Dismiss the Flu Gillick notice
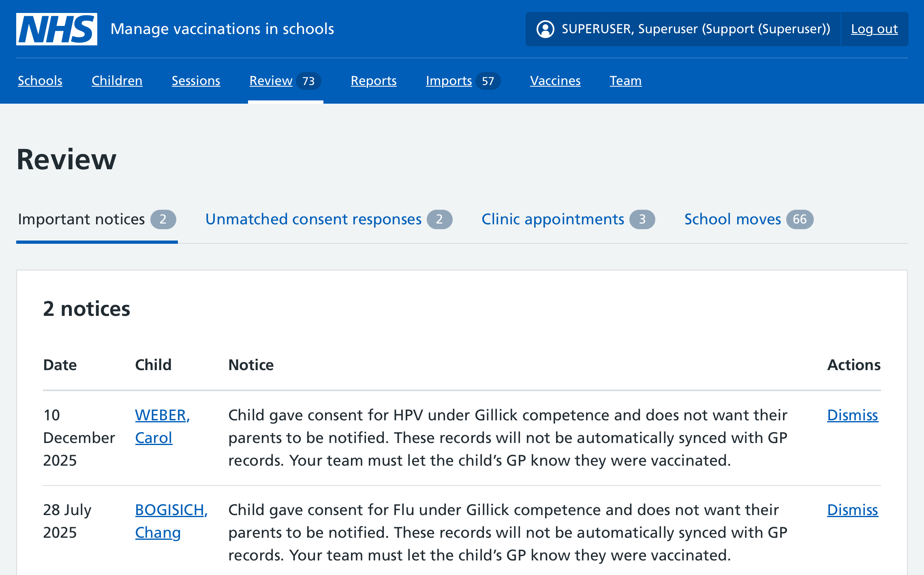 pos(853,510)
